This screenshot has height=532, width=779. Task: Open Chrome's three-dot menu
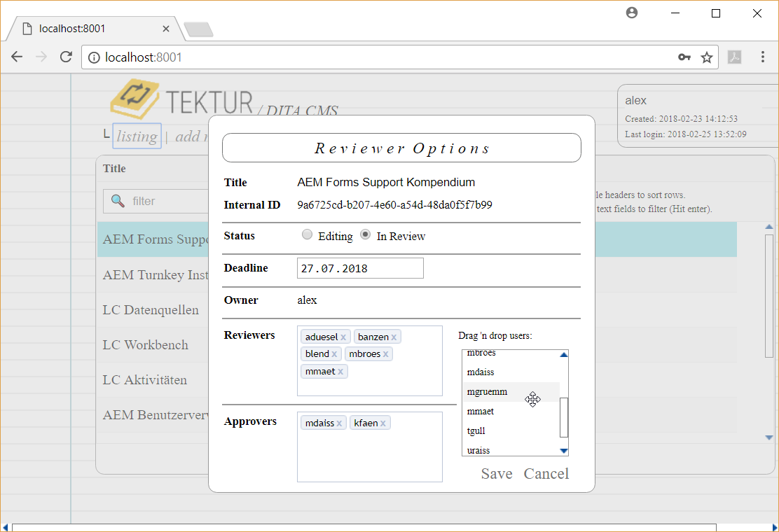point(762,57)
